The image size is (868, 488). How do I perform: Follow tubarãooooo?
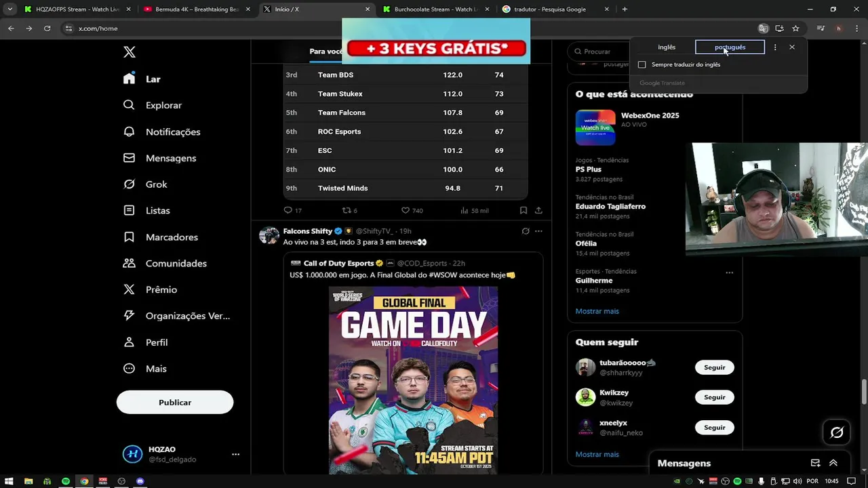[714, 367]
